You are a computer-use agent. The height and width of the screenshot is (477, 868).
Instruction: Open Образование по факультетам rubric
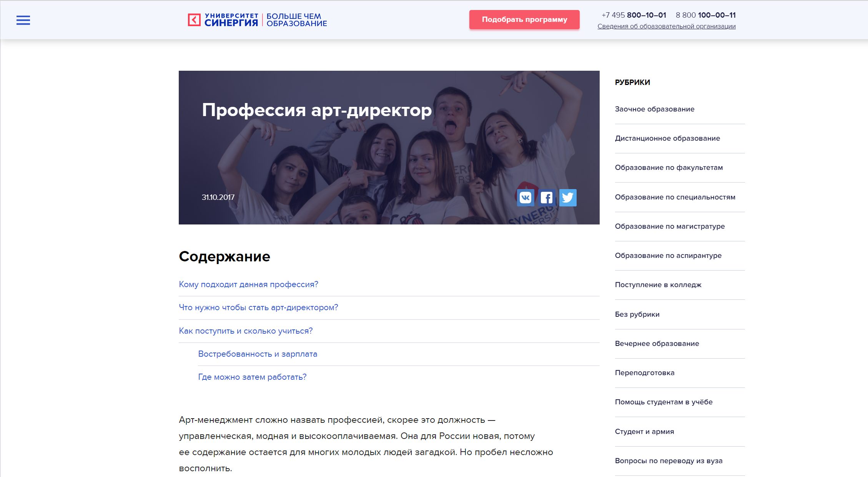[x=669, y=168]
